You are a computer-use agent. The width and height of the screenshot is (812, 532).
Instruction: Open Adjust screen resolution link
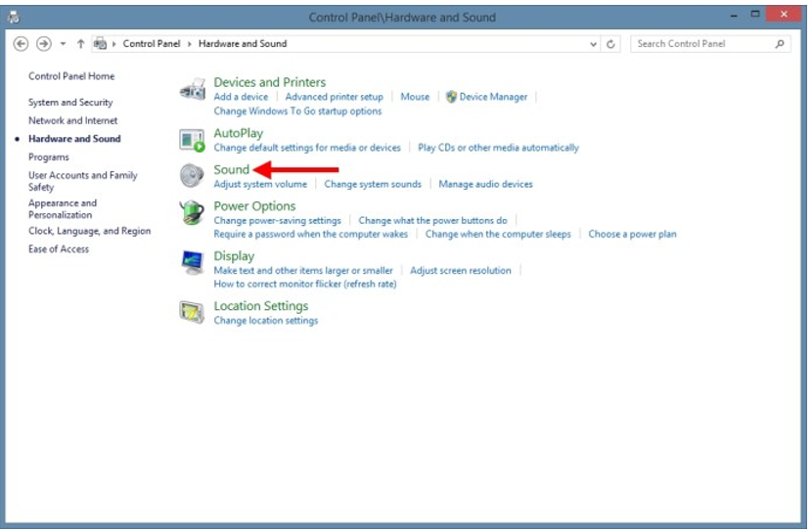pyautogui.click(x=460, y=271)
